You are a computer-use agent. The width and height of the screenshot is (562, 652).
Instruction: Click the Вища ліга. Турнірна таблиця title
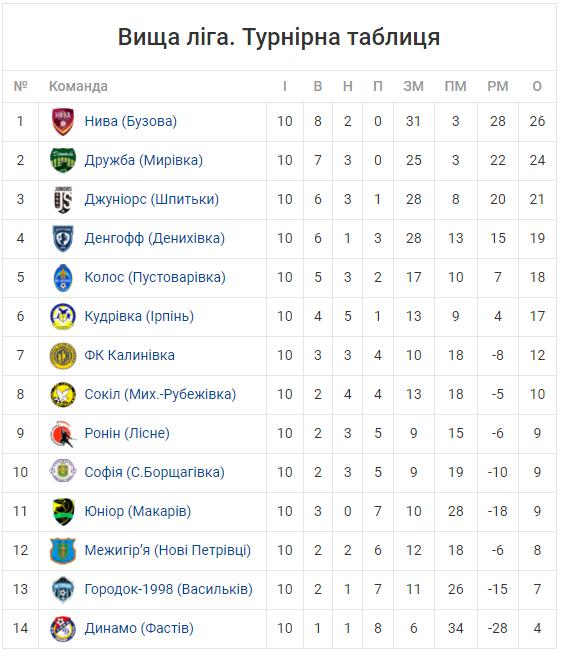(279, 37)
